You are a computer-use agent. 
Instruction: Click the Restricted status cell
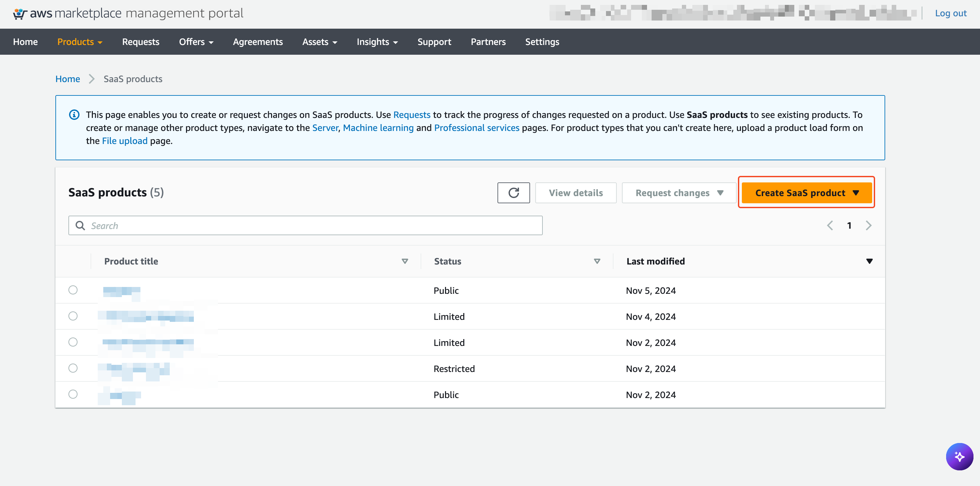click(454, 368)
